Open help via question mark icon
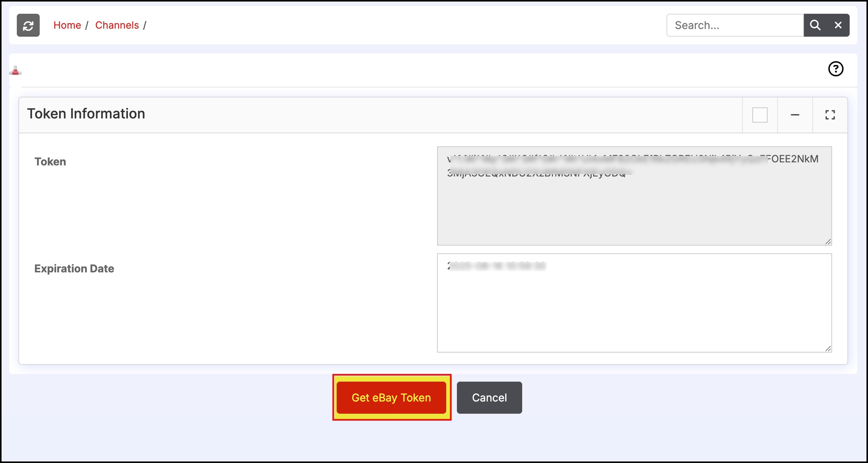 [x=836, y=69]
